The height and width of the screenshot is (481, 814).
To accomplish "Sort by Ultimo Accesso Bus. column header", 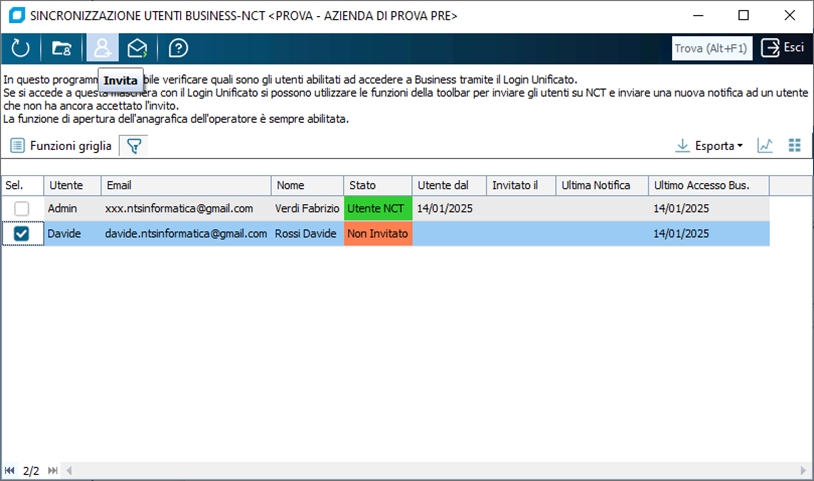I will pos(709,185).
